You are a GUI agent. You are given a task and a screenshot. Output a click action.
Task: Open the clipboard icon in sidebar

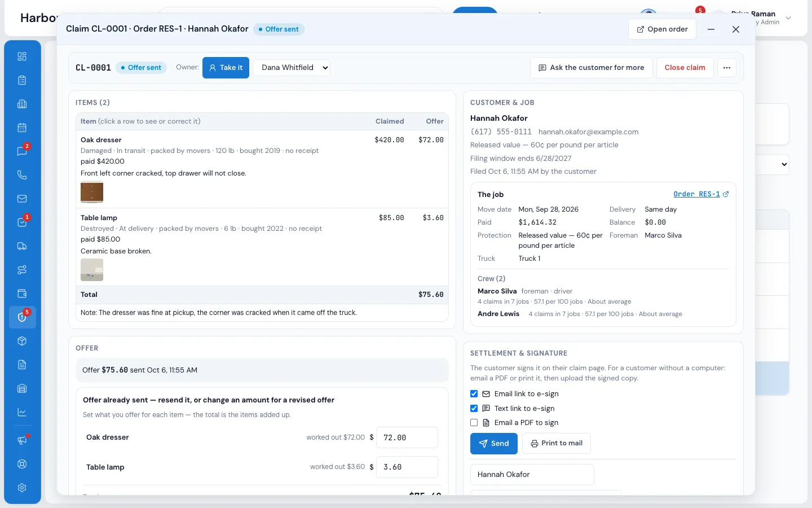pyautogui.click(x=22, y=80)
